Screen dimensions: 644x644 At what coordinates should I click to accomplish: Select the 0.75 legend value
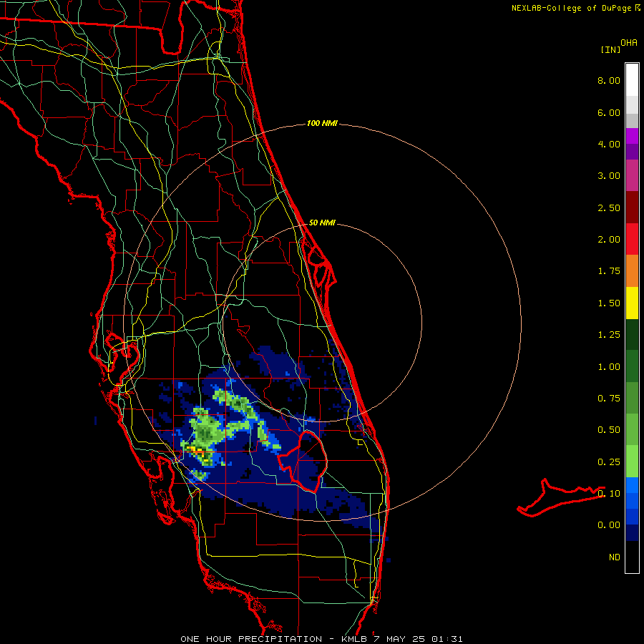609,399
